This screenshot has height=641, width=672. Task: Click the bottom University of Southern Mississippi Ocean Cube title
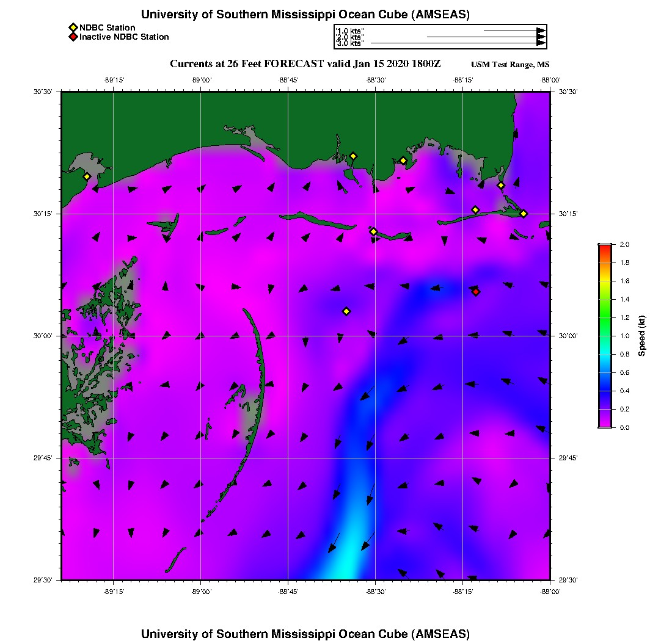(x=305, y=634)
